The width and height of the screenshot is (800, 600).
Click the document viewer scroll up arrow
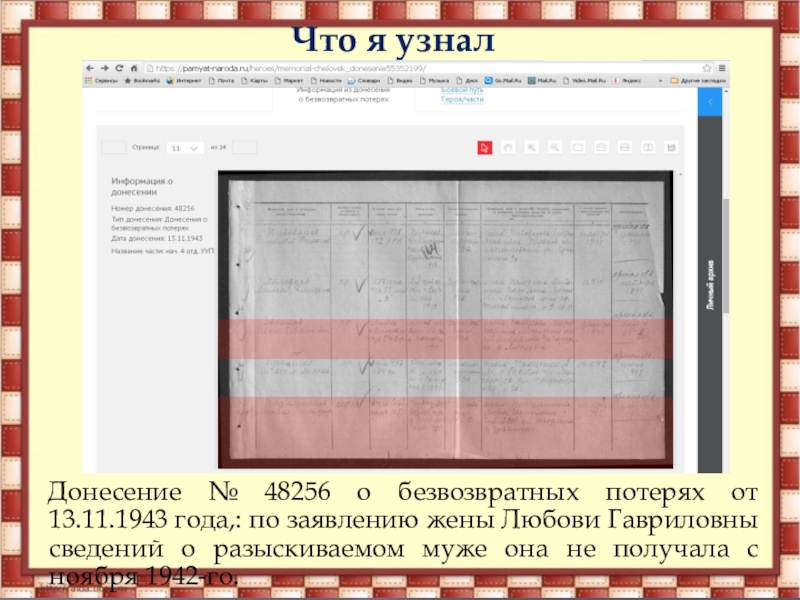680,175
